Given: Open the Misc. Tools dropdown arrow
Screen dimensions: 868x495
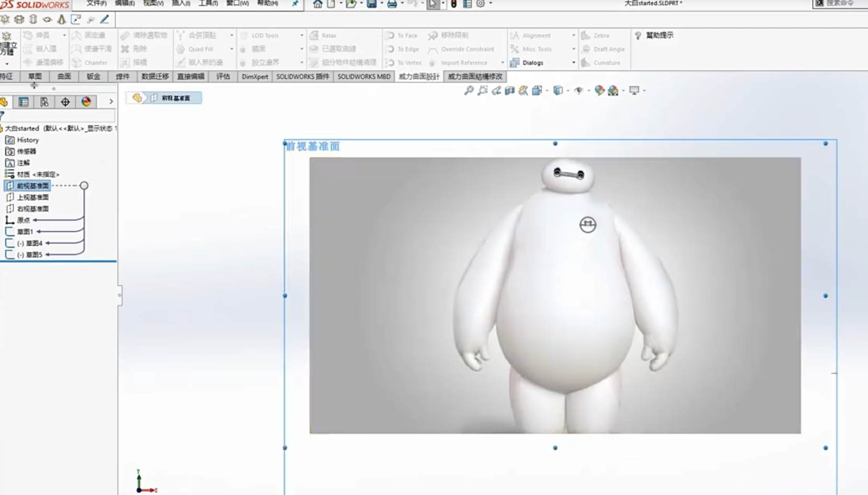Looking at the screenshot, I should [x=574, y=49].
